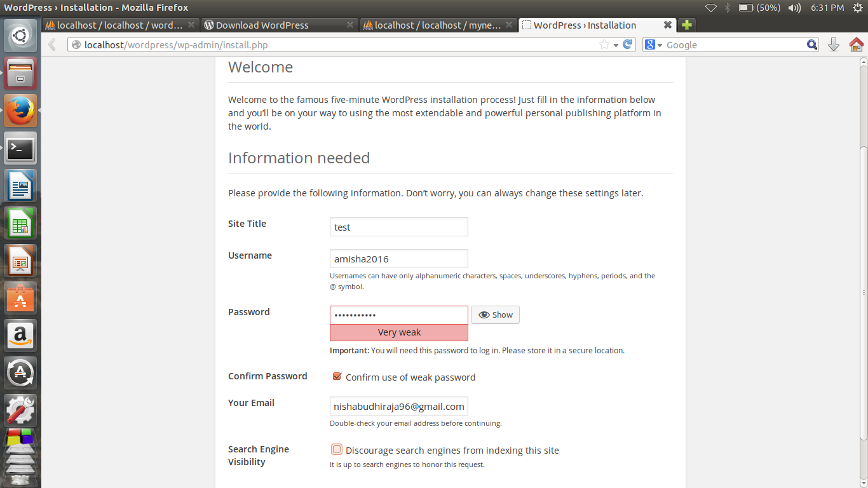Click in the Password field
The height and width of the screenshot is (488, 868).
point(399,315)
